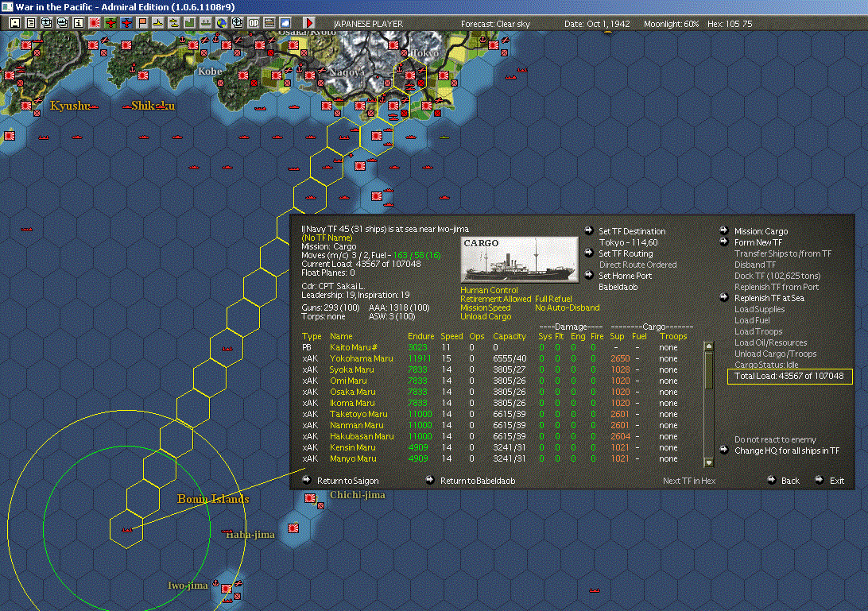
Task: Toggle Unload Cargo setting
Action: pos(486,316)
